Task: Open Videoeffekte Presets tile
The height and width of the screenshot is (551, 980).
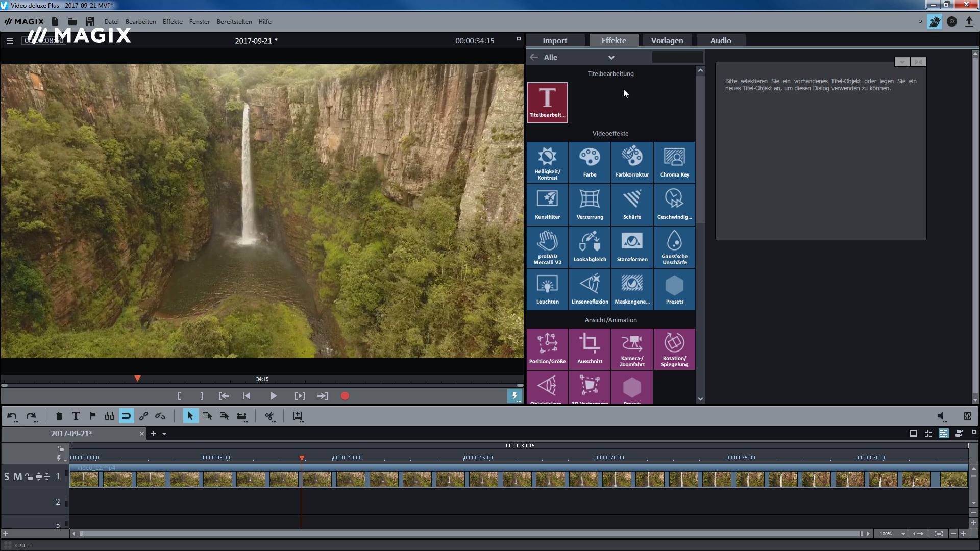Action: 674,290
